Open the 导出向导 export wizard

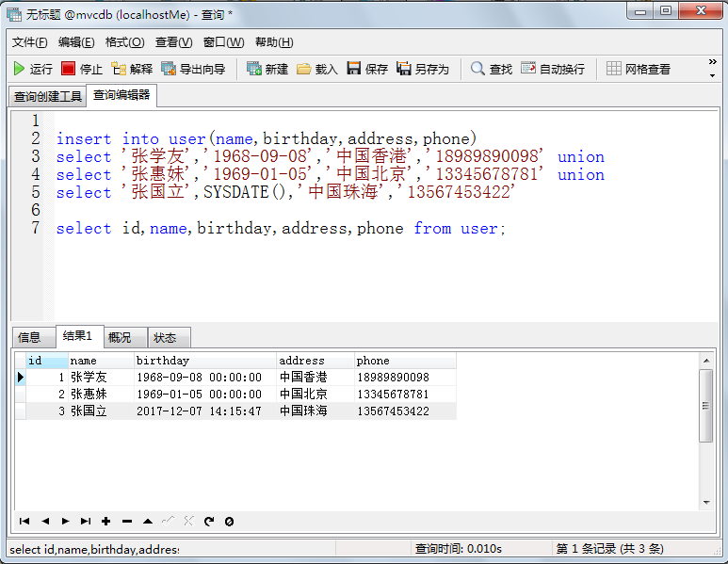(x=193, y=69)
